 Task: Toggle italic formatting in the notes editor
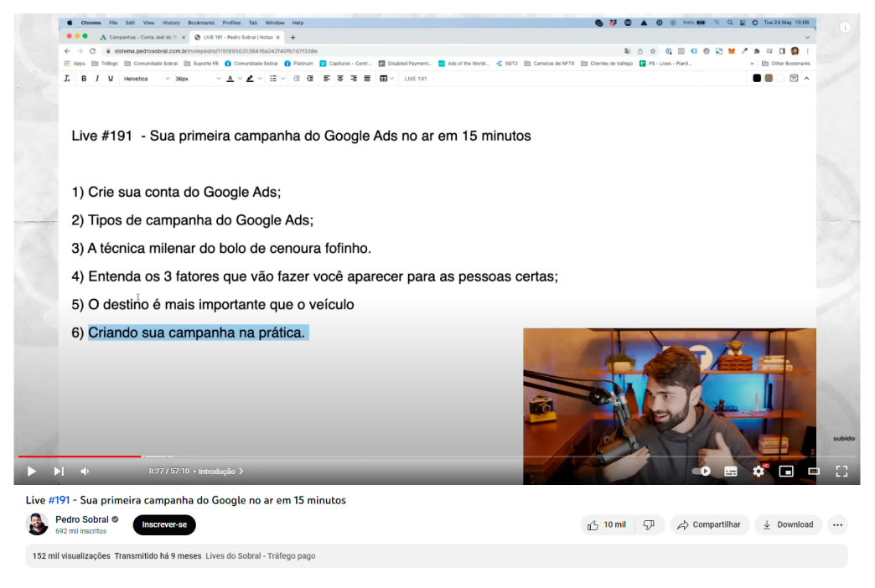tap(97, 79)
